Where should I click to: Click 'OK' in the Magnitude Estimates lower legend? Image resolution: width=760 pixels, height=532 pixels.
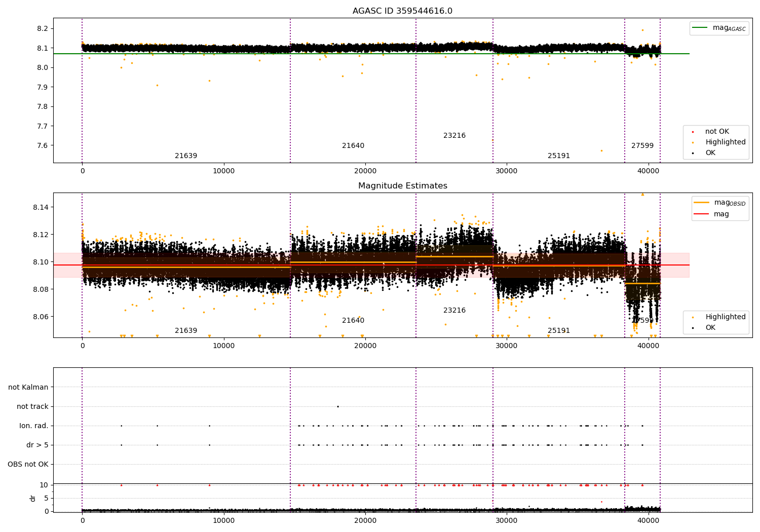pyautogui.click(x=710, y=328)
